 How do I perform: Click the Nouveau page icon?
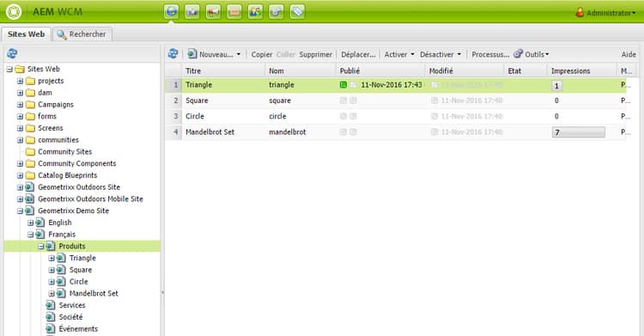pyautogui.click(x=191, y=54)
